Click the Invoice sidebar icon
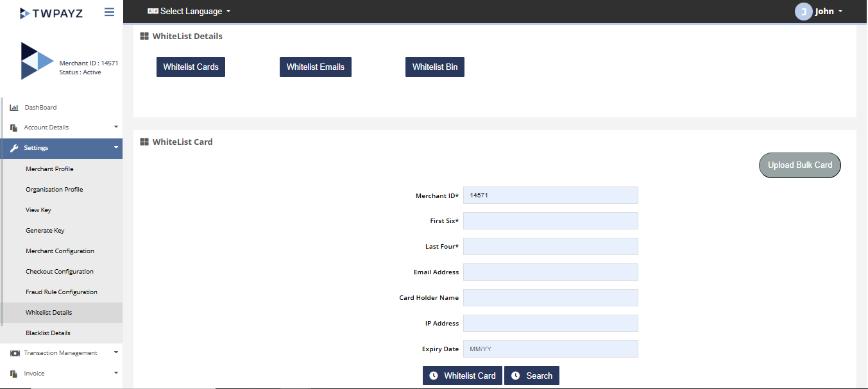868x389 pixels. [x=14, y=374]
